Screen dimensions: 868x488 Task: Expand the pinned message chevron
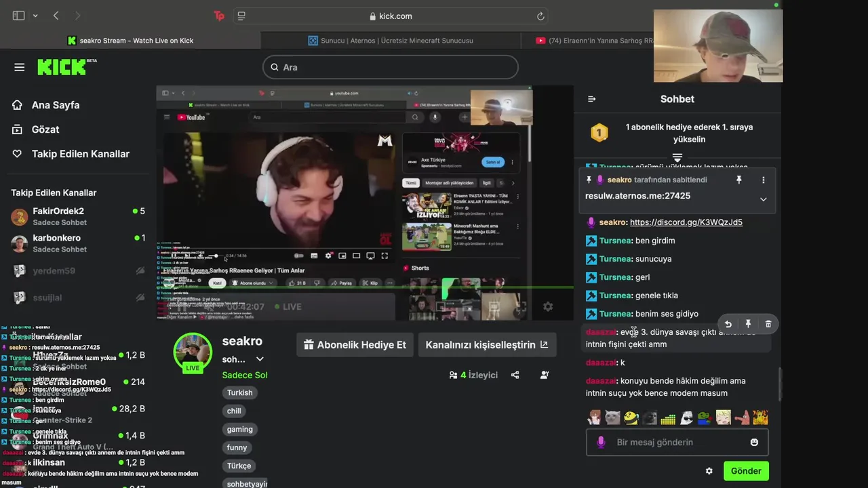[x=763, y=199]
